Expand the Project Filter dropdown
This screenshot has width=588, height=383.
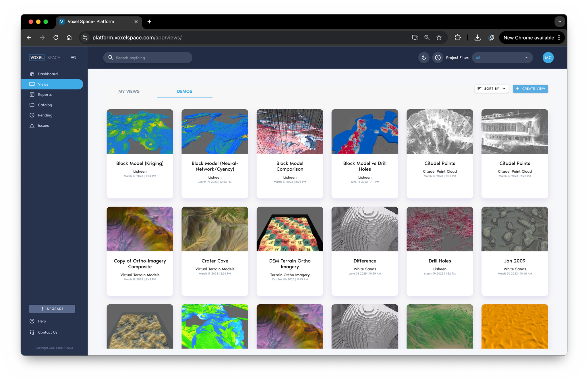click(502, 58)
